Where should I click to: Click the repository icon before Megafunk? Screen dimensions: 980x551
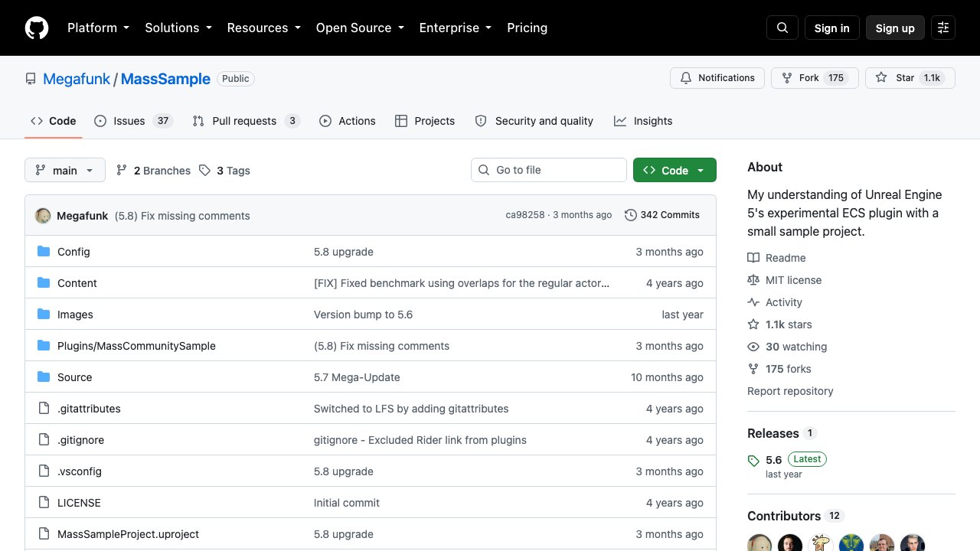(x=31, y=79)
